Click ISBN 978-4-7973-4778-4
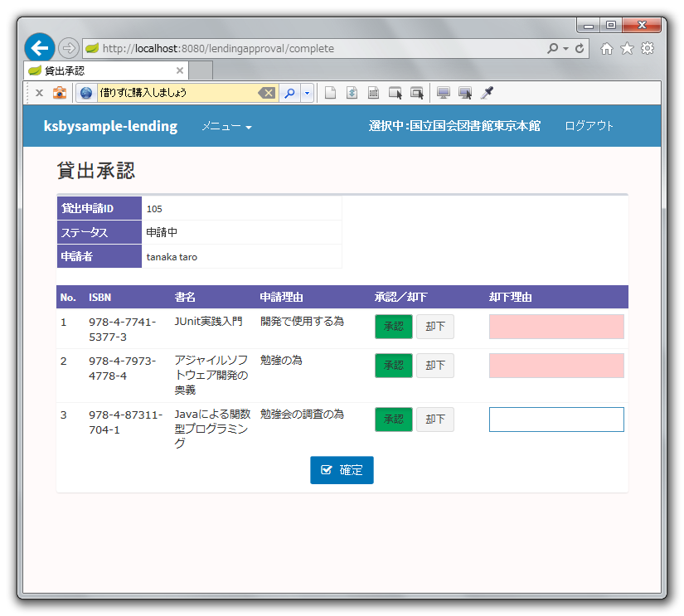The width and height of the screenshot is (684, 616). 122,368
